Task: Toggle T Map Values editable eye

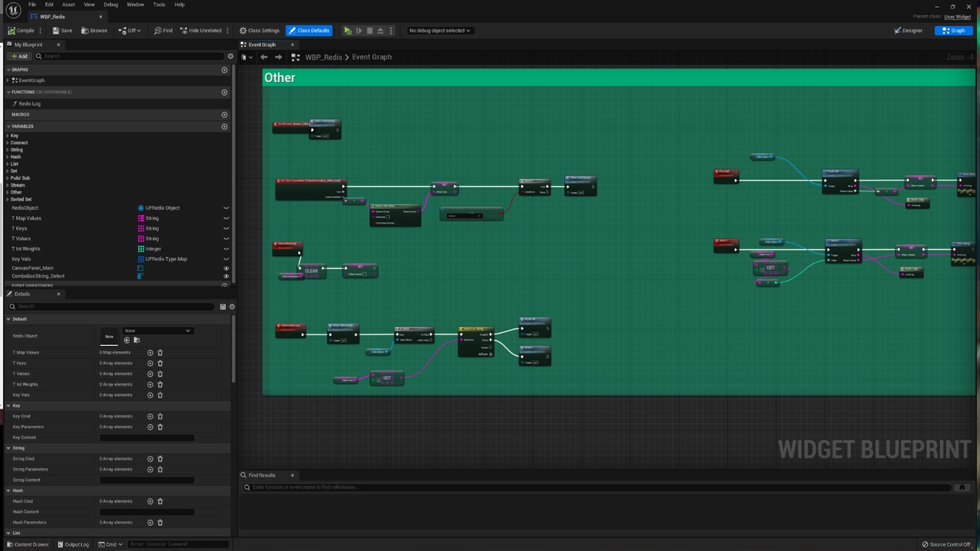Action: click(x=226, y=218)
